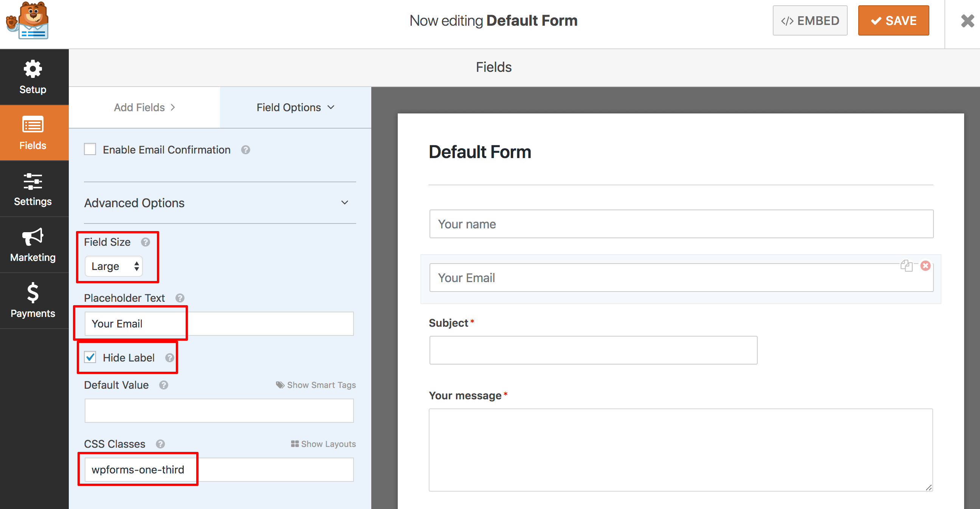The height and width of the screenshot is (509, 980).
Task: Click help icon beside Placeholder Text
Action: 180,298
